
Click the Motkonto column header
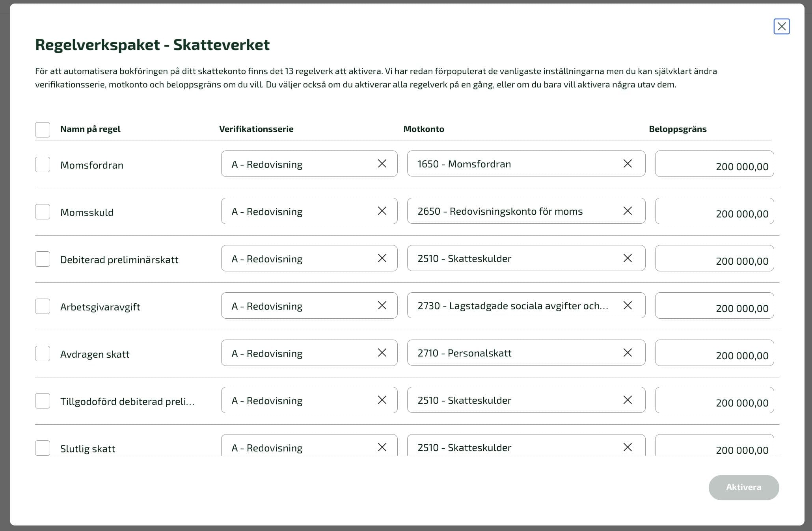424,129
